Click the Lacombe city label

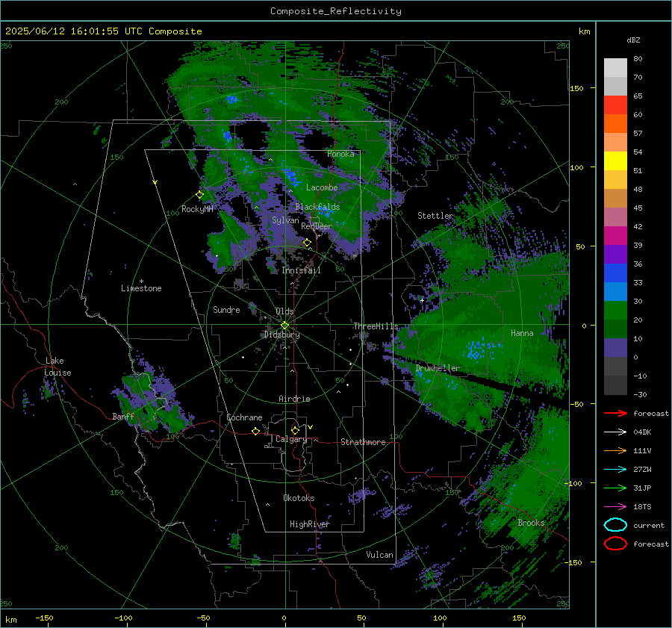tap(322, 187)
